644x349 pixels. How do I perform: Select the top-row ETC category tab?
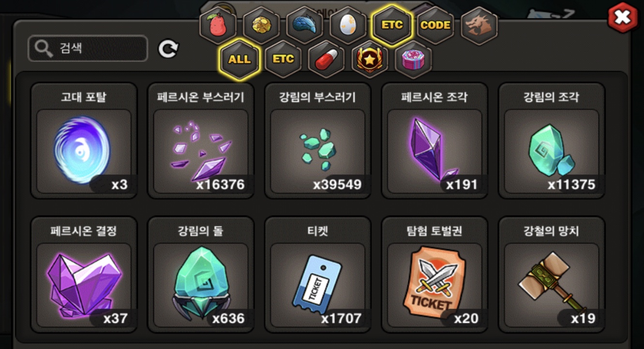[x=392, y=25]
